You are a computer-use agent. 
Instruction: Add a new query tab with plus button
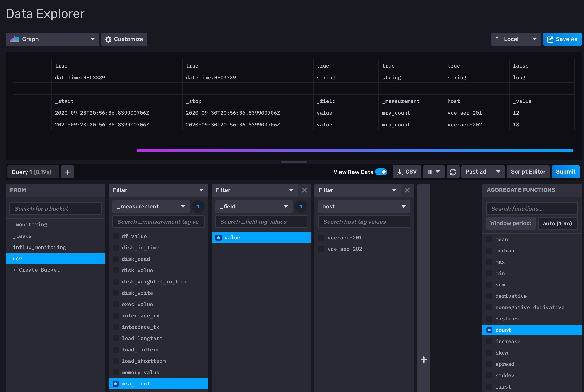click(68, 172)
